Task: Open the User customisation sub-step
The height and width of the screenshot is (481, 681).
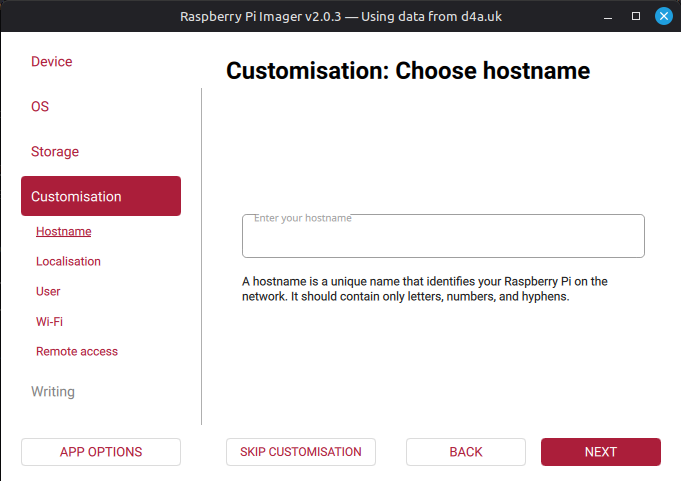Action: [x=48, y=292]
